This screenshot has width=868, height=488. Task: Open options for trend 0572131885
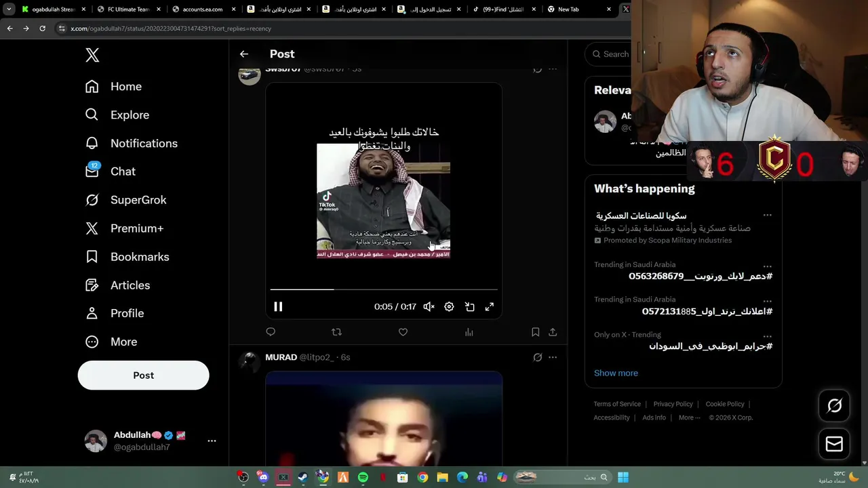(767, 301)
